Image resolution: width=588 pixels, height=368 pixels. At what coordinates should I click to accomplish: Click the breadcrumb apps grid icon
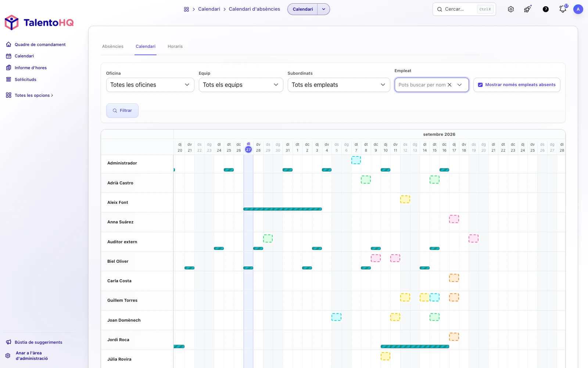(186, 9)
